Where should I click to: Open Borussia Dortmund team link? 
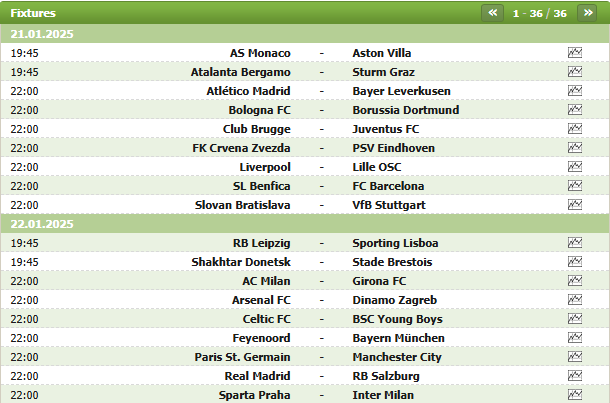click(406, 110)
